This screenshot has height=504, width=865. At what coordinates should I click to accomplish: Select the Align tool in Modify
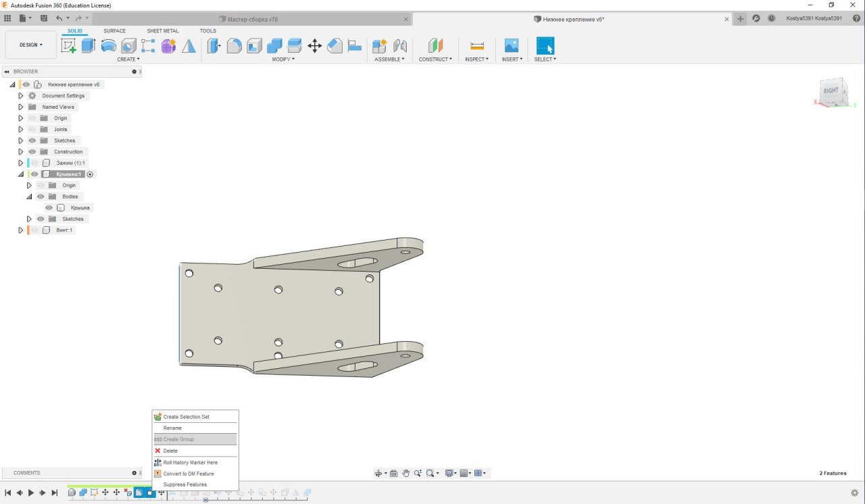click(x=355, y=46)
